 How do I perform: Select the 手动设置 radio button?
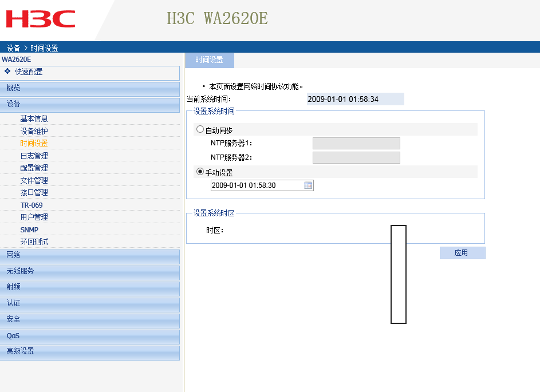tap(200, 171)
